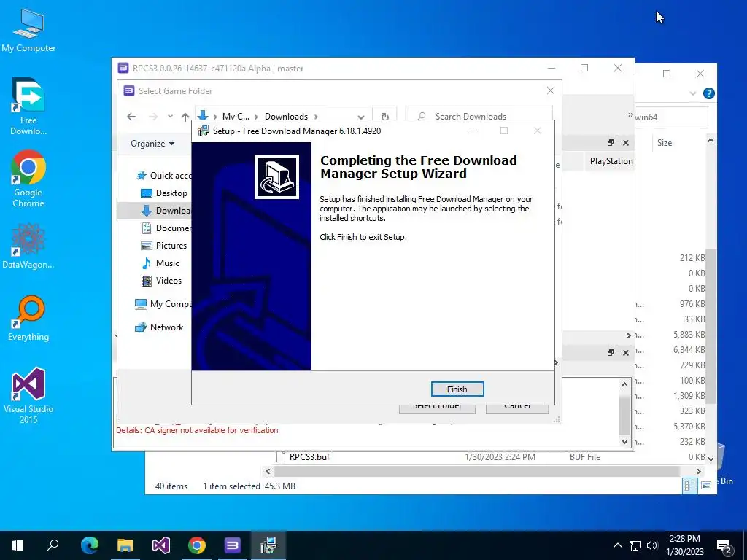The image size is (747, 560).
Task: Undock the upper RPCS3 panel
Action: (x=611, y=143)
